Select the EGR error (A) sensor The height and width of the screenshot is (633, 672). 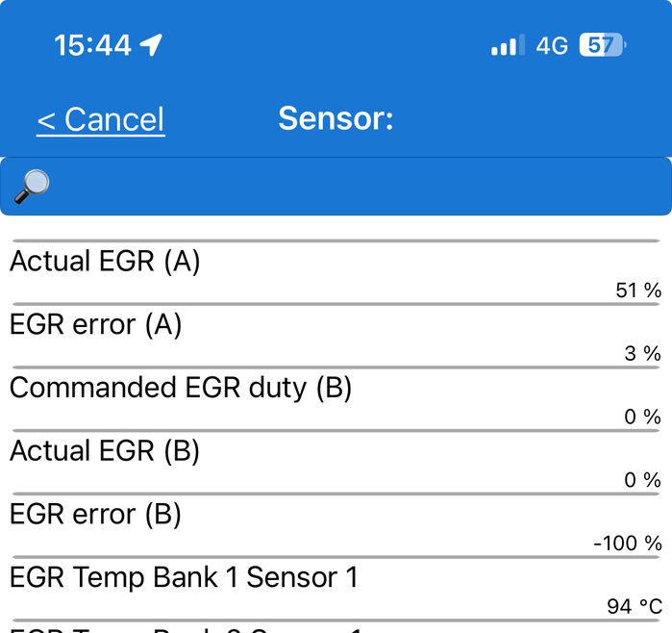[336, 337]
